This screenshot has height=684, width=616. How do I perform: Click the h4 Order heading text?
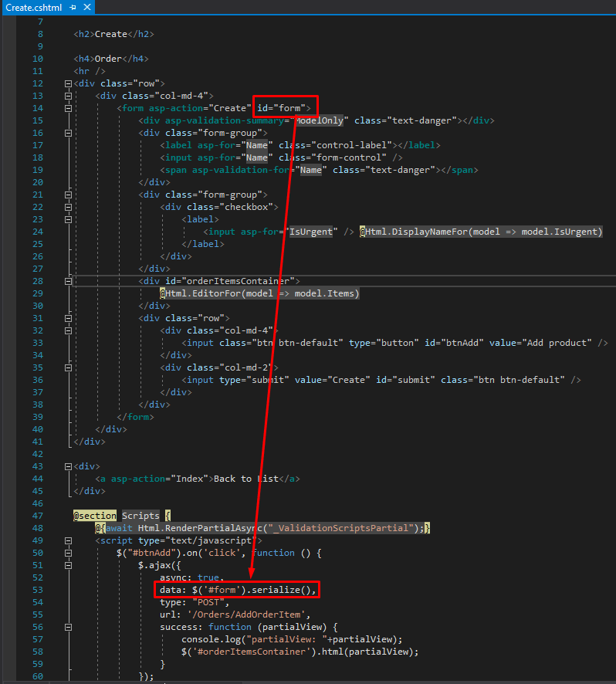coord(108,59)
